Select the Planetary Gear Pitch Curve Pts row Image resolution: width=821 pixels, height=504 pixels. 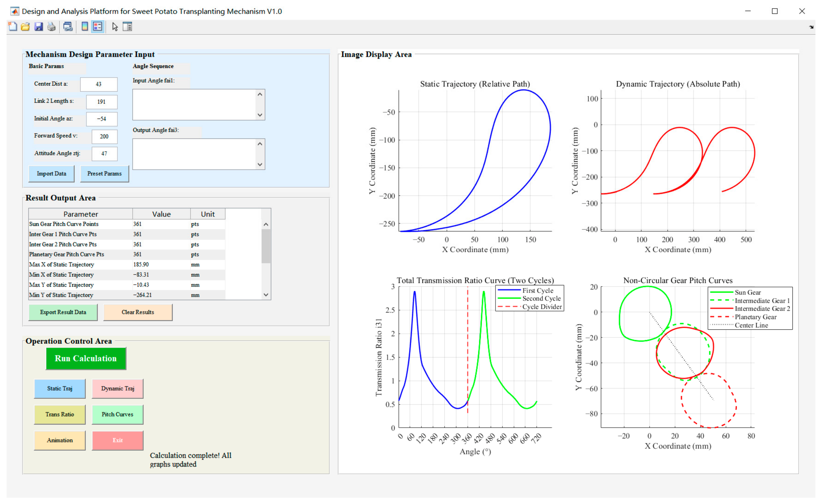127,255
